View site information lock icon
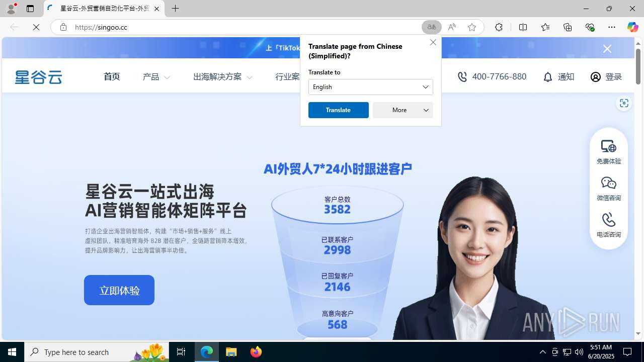This screenshot has width=644, height=362. (x=63, y=27)
